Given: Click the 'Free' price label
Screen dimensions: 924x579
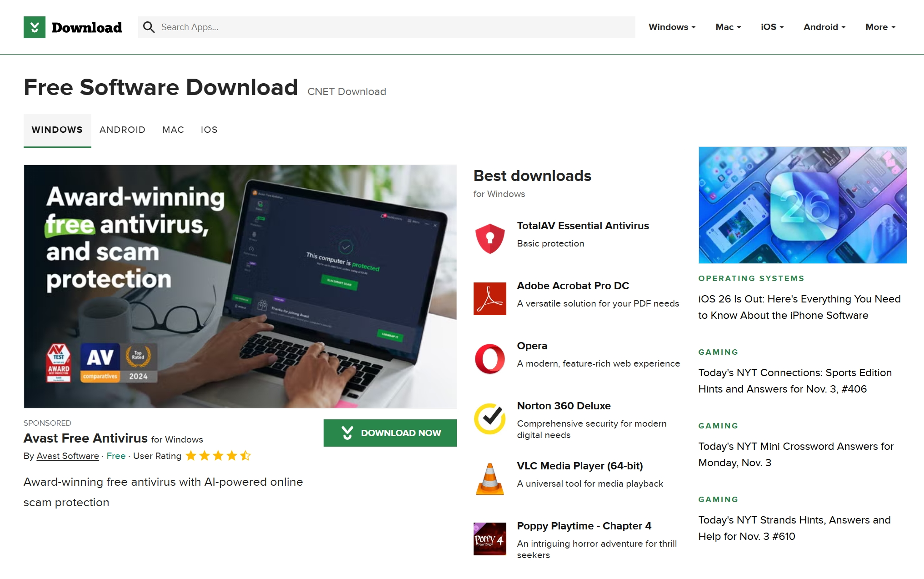Looking at the screenshot, I should point(116,456).
